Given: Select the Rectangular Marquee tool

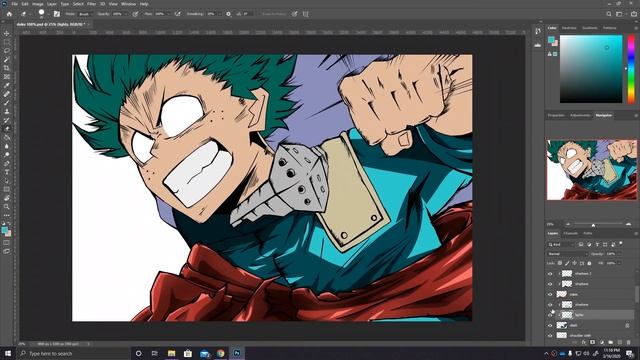Looking at the screenshot, I should click(x=7, y=42).
